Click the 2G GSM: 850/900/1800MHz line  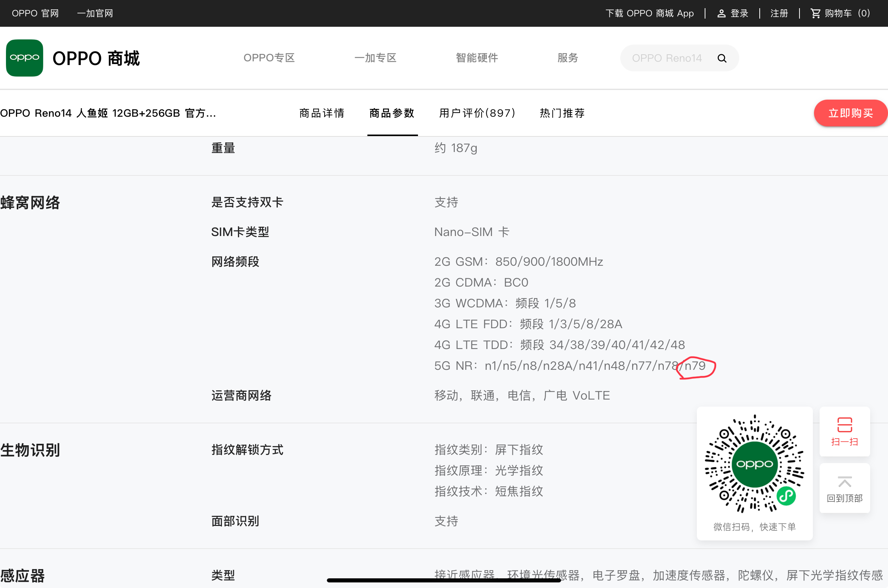518,262
